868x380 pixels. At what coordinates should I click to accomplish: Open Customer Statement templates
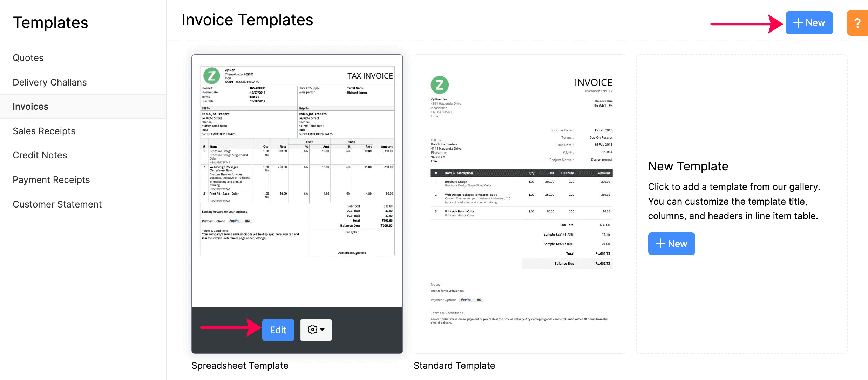[x=57, y=204]
